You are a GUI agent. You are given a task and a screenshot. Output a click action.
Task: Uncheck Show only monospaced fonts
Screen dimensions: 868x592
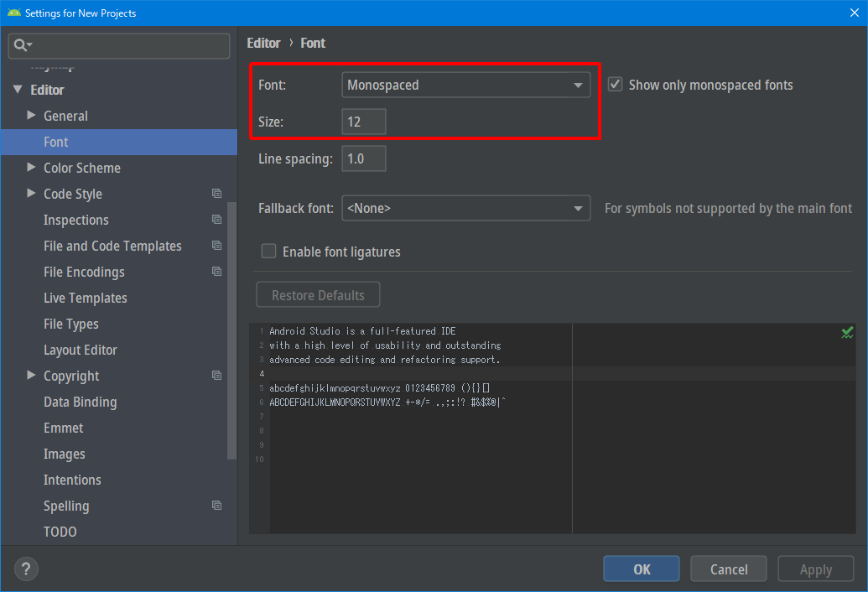pyautogui.click(x=615, y=85)
